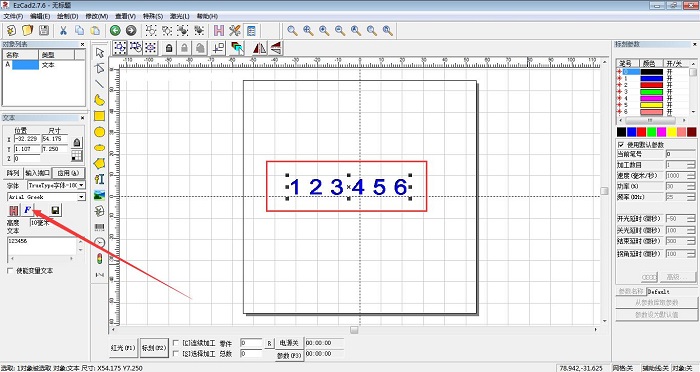The width and height of the screenshot is (700, 372).
Task: Enable the 使能变量文本 checkbox
Action: (10, 271)
